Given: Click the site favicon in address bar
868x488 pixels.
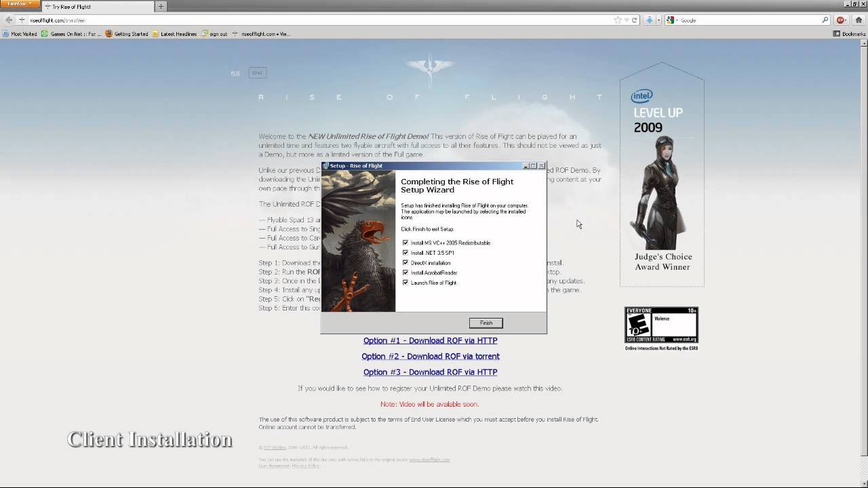Looking at the screenshot, I should [x=22, y=20].
